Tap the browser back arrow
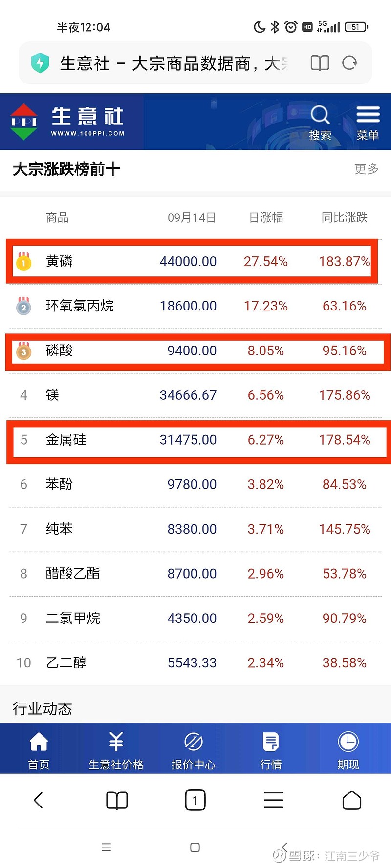This screenshot has width=391, height=868. pos(39,800)
